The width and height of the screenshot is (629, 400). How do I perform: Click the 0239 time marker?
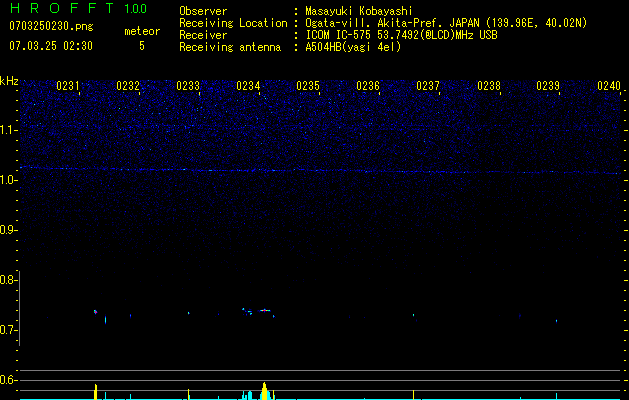pyautogui.click(x=548, y=86)
